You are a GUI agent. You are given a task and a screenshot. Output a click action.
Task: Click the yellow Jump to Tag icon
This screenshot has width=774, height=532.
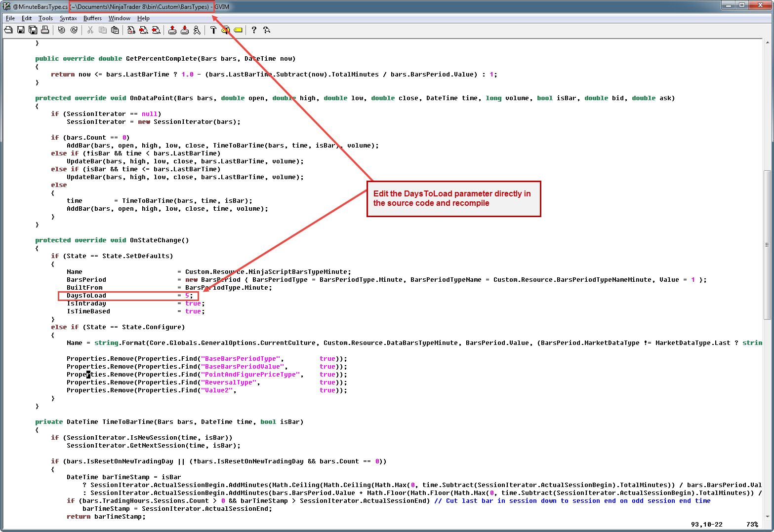(238, 30)
